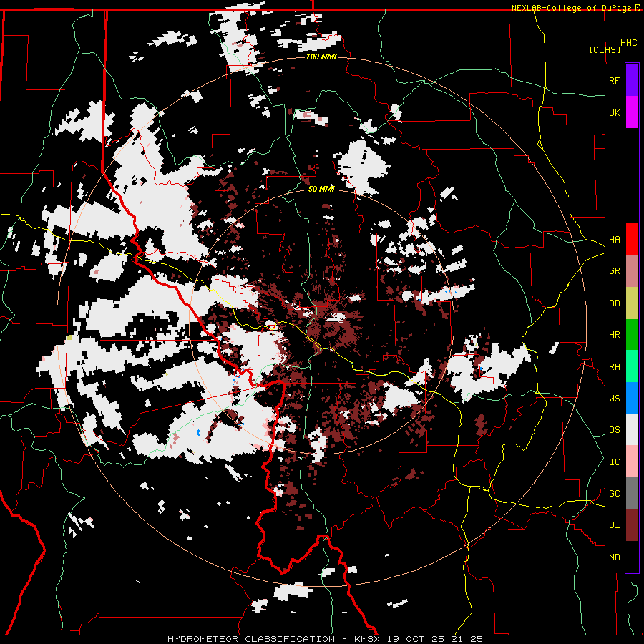The width and height of the screenshot is (644, 644).
Task: Click the ND legend label
Action: 614,557
